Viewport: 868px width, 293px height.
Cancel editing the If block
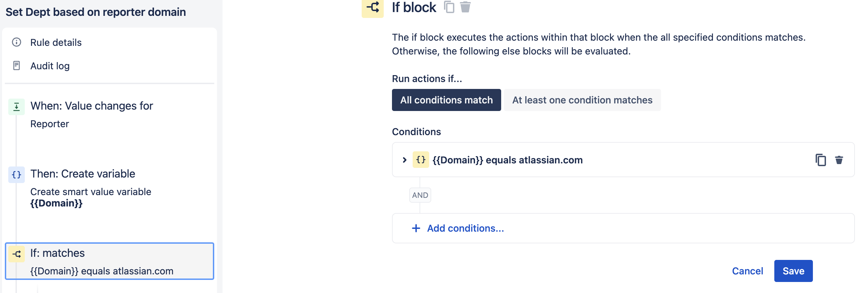[747, 271]
